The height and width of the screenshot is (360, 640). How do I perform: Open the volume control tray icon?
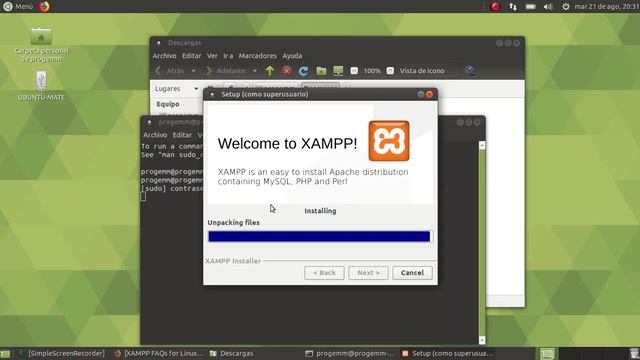click(x=548, y=7)
